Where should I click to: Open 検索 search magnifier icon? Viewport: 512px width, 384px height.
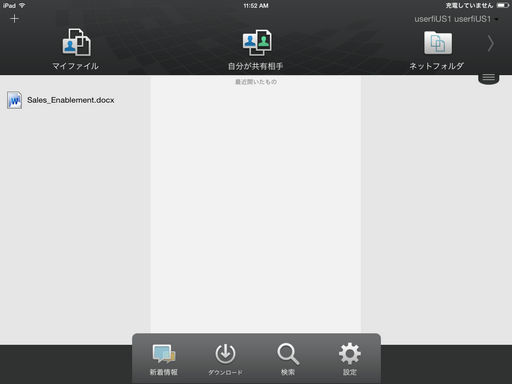pos(288,354)
